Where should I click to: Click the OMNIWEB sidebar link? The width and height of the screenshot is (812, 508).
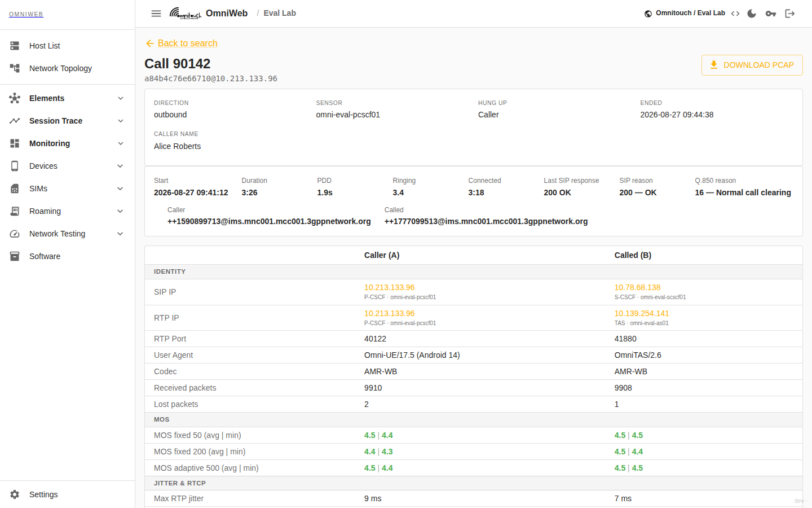coord(26,14)
